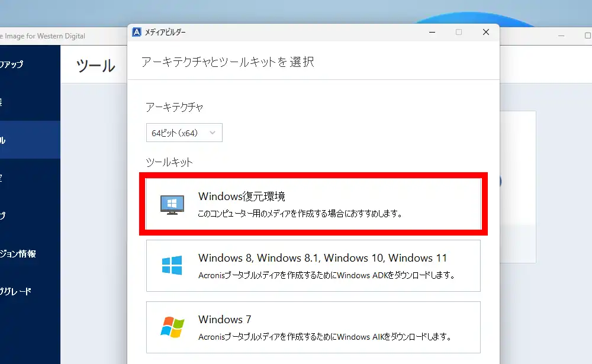Viewport: 592px width, 364px height.
Task: Expand the アーキテクチャ dropdown arrow
Action: coord(213,133)
